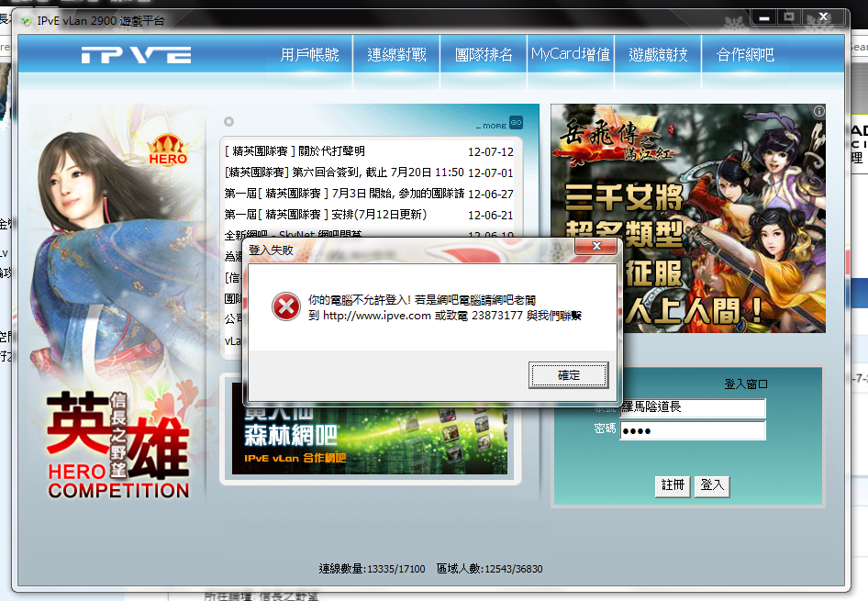Open the 合作網吧 menu tab
The width and height of the screenshot is (868, 601).
(745, 55)
